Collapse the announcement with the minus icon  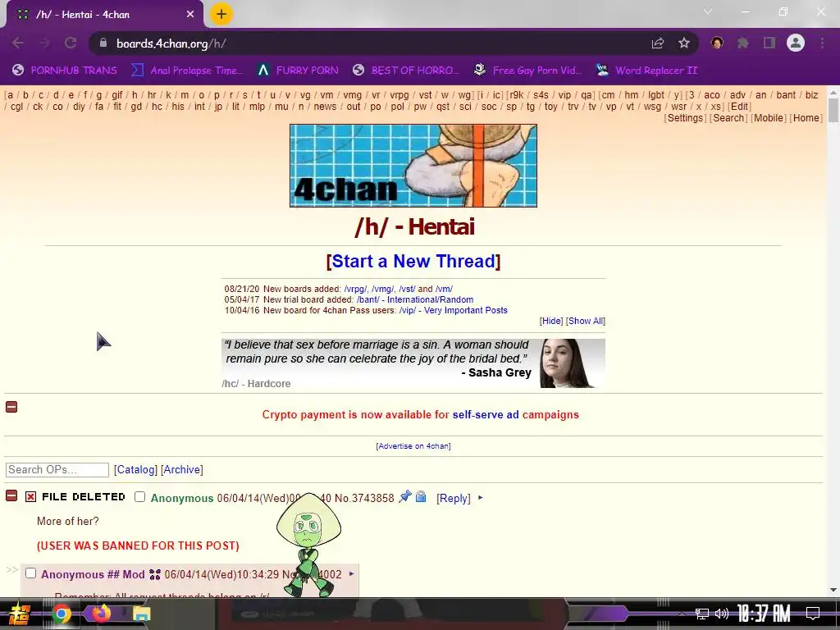(11, 407)
